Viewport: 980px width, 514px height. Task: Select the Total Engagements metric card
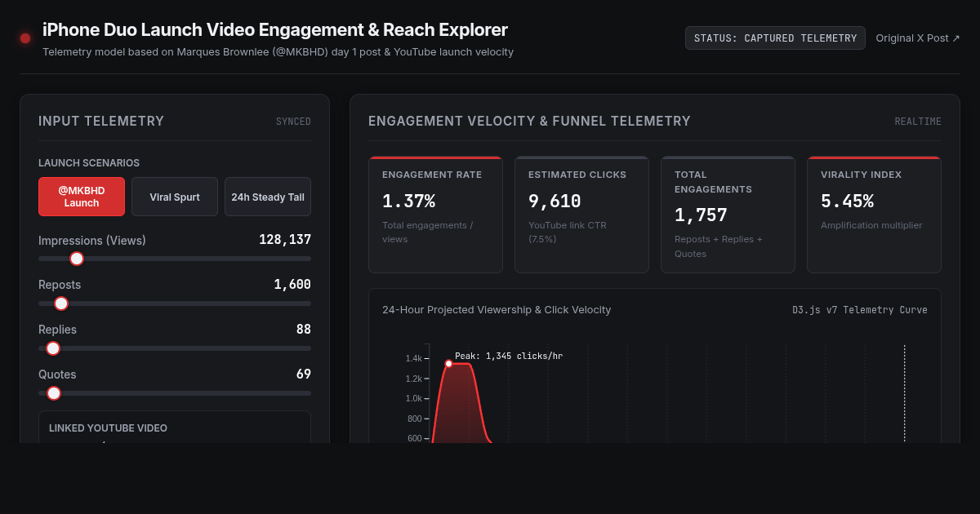[728, 215]
